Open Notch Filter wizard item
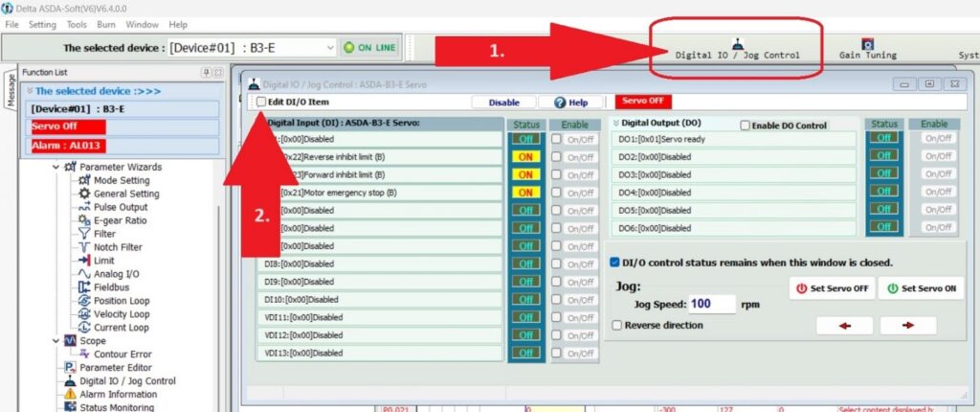980x412 pixels. coord(118,247)
